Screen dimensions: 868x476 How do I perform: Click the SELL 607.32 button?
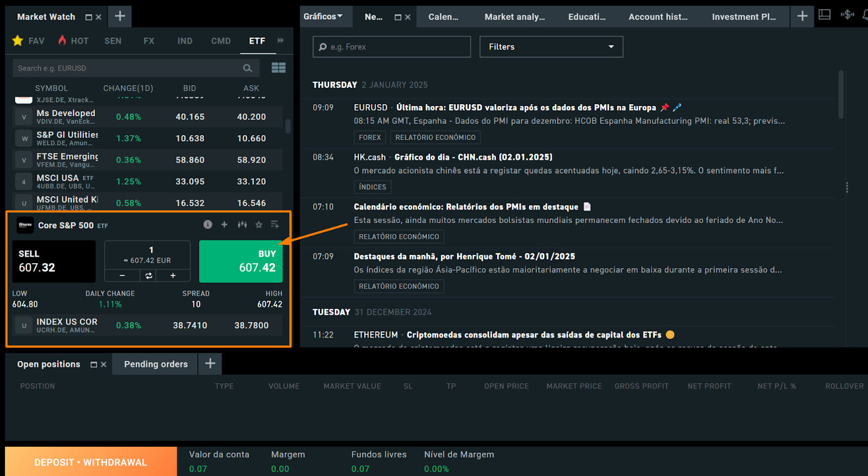pos(54,262)
